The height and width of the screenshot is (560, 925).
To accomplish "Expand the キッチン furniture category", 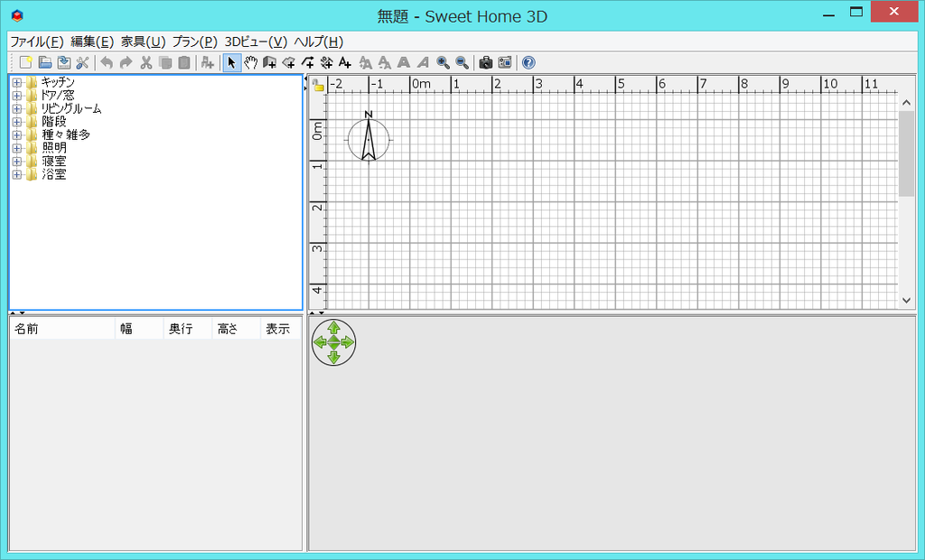I will (15, 81).
